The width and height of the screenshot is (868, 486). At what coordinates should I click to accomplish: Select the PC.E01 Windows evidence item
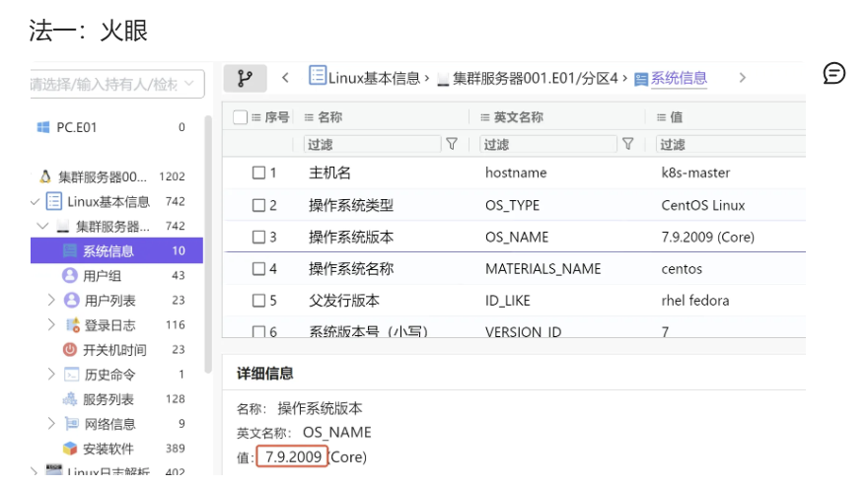[x=76, y=127]
